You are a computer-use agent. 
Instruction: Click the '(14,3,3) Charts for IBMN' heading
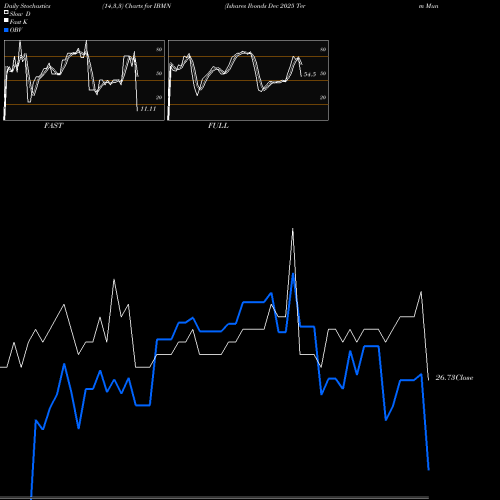137,6
